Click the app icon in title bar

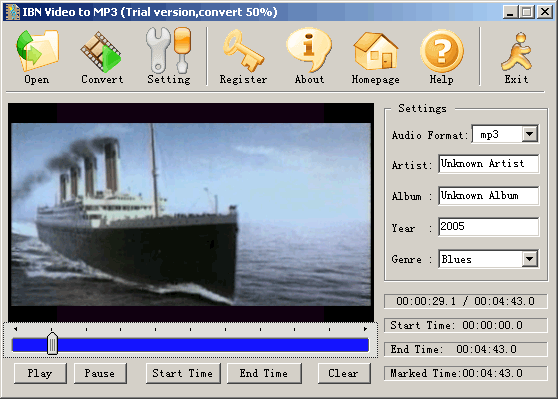[12, 12]
